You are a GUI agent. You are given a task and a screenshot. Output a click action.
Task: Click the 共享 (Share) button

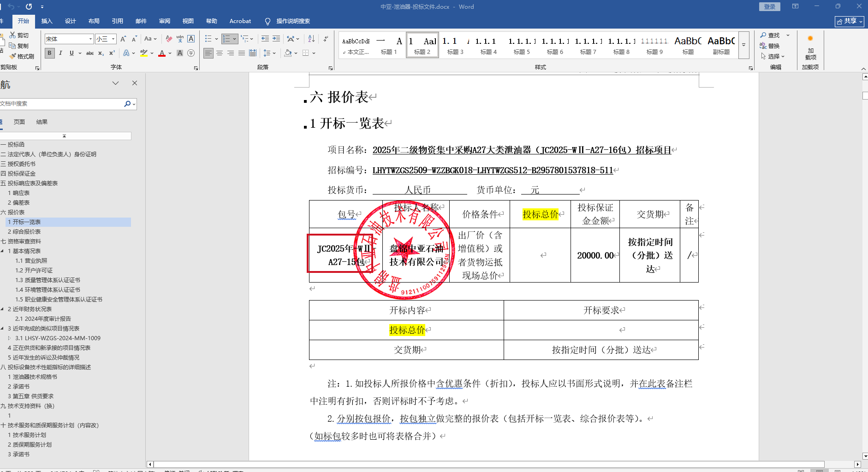coord(849,21)
